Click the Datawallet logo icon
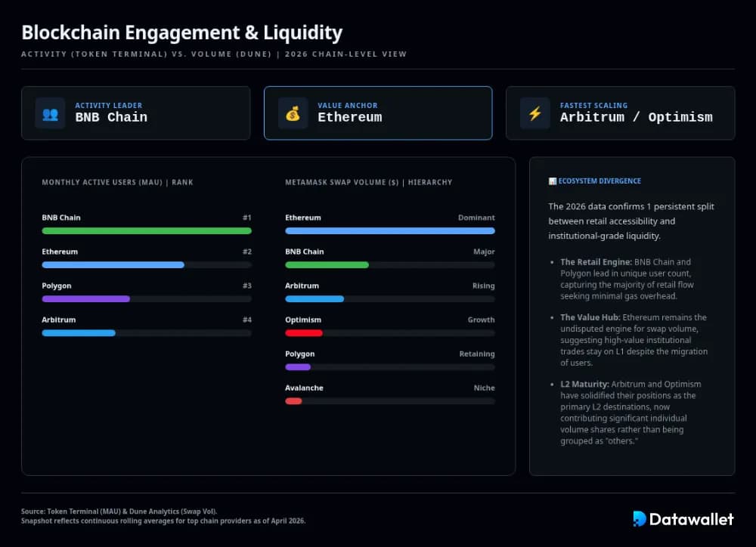756x547 pixels. click(640, 518)
